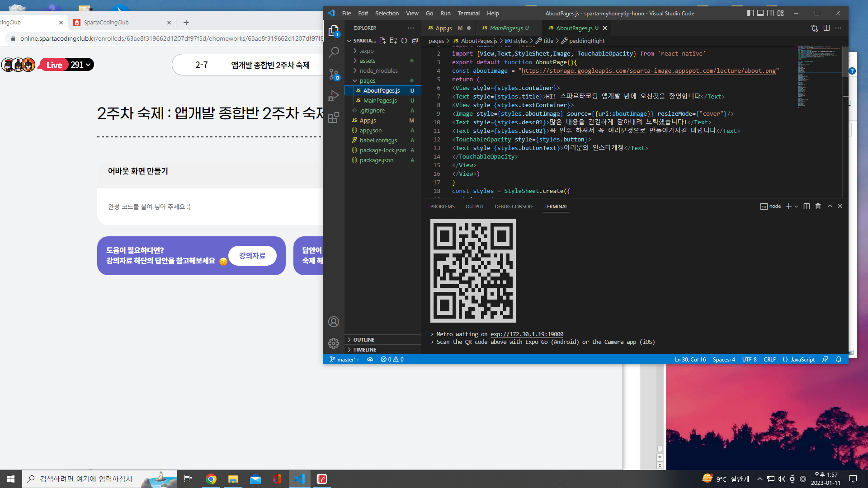868x488 pixels.
Task: Open editor More Actions ellipsis menu
Action: tap(838, 28)
